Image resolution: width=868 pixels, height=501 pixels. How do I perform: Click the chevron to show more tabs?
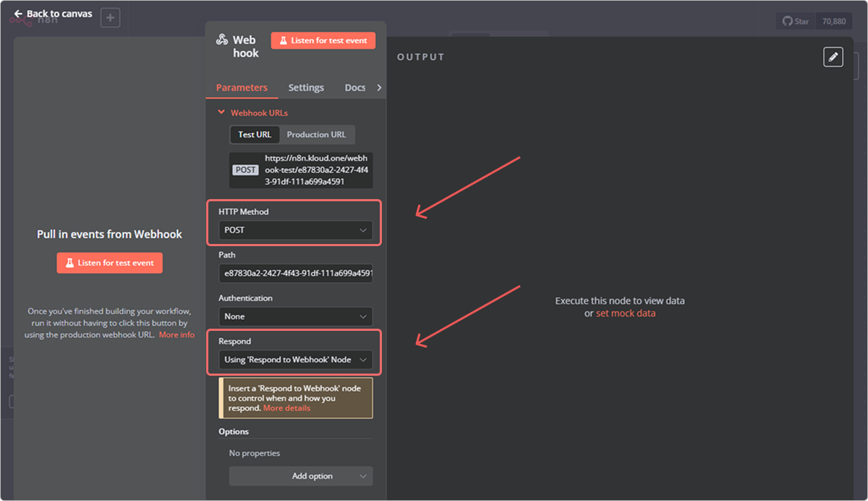point(380,88)
